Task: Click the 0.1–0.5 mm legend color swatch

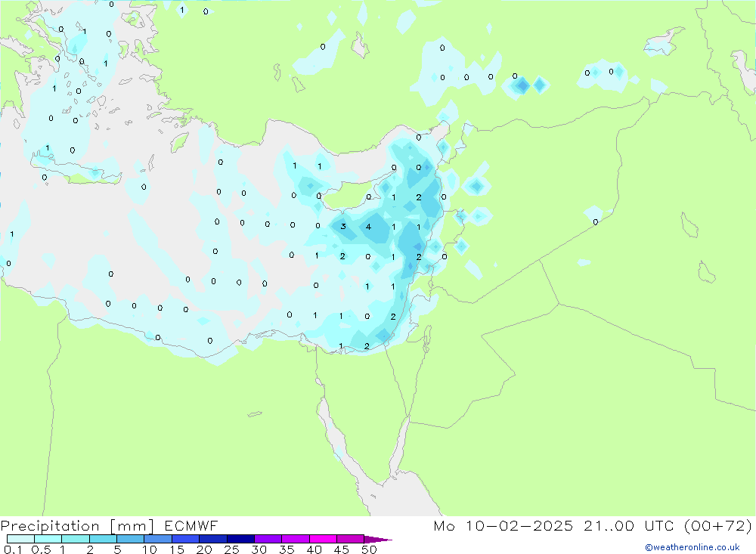Action: pyautogui.click(x=20, y=539)
